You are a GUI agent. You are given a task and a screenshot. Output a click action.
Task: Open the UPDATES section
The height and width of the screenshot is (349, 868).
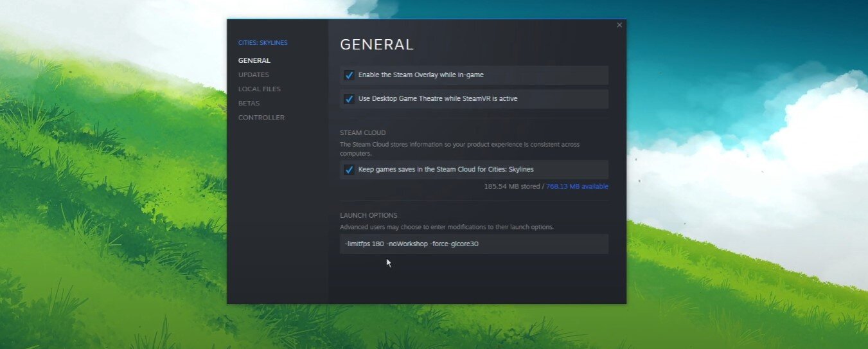(254, 75)
